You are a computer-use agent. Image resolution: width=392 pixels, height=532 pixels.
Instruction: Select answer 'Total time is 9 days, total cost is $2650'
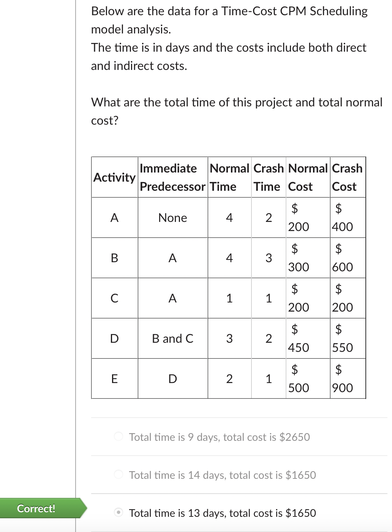(x=118, y=437)
